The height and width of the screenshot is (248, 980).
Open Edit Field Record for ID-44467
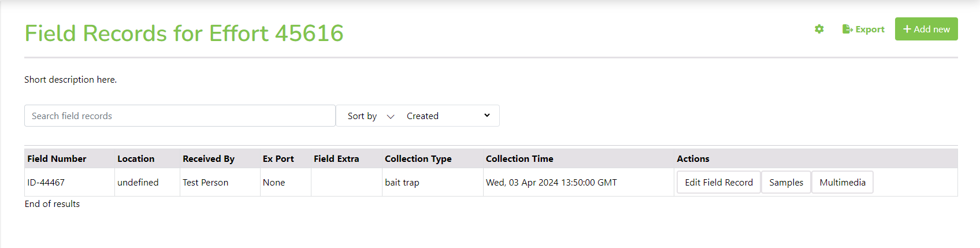coord(719,182)
